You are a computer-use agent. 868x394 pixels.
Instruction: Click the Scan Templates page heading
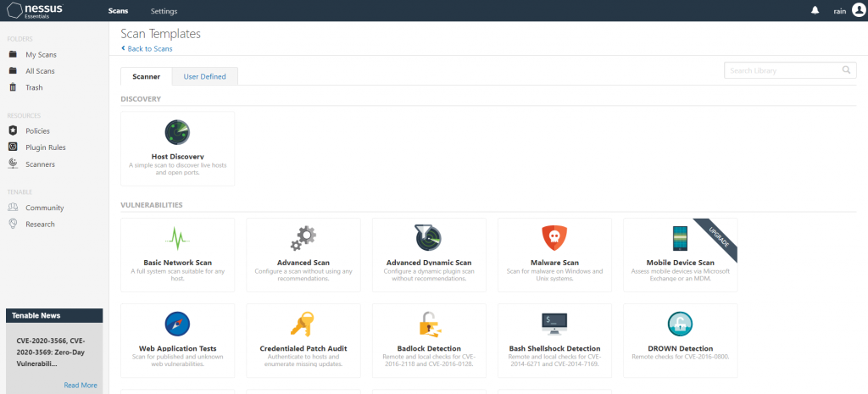coord(160,34)
